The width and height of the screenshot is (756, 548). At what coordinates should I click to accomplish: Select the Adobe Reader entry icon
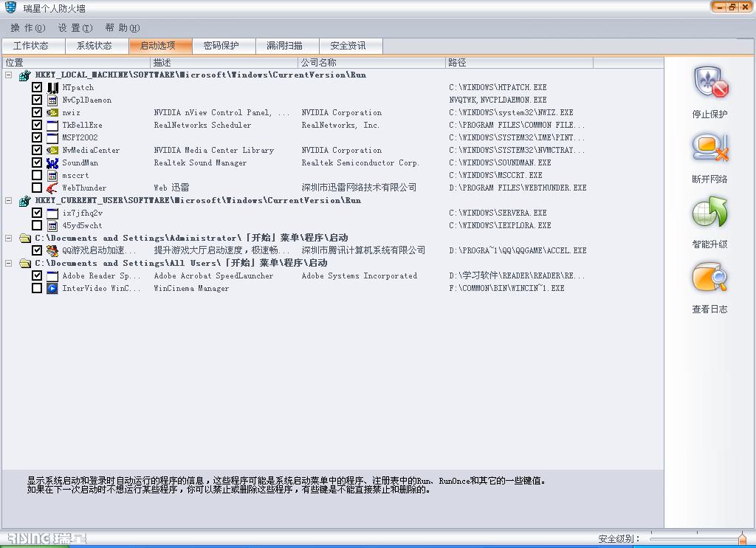[x=52, y=275]
